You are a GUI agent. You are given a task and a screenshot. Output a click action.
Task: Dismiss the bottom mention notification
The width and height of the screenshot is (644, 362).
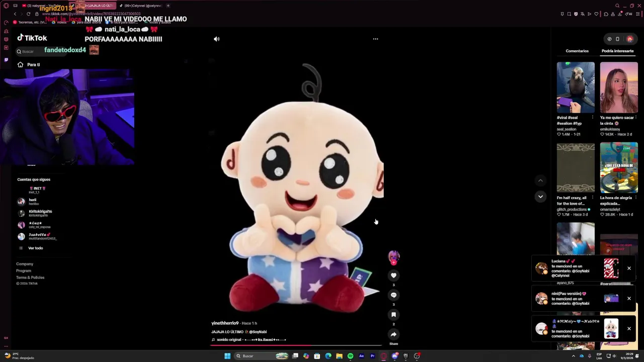pos(629,329)
